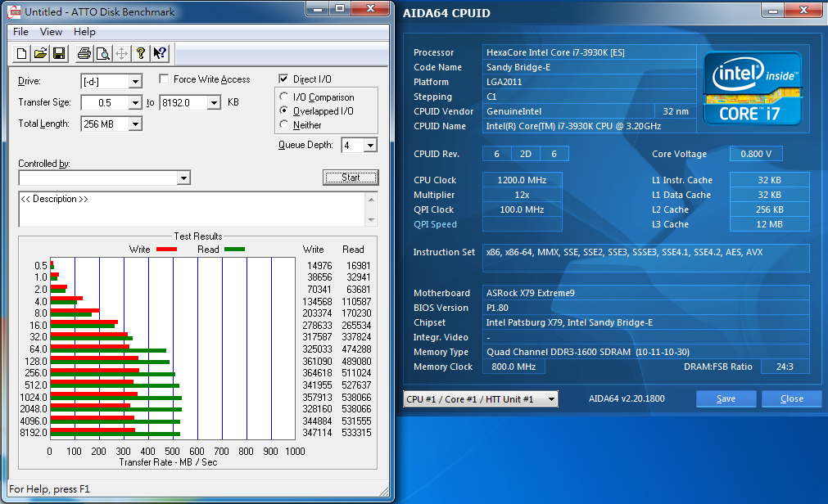Open a saved benchmark file via toolbar
The height and width of the screenshot is (504, 828).
[41, 53]
